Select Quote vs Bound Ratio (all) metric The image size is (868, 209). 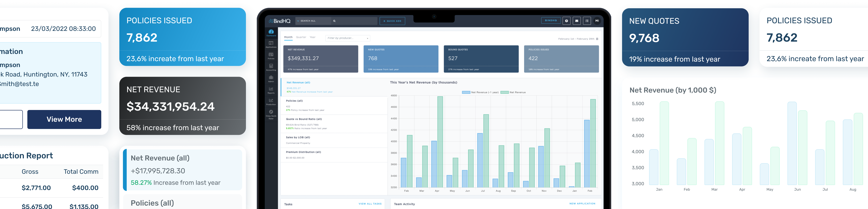pyautogui.click(x=334, y=124)
